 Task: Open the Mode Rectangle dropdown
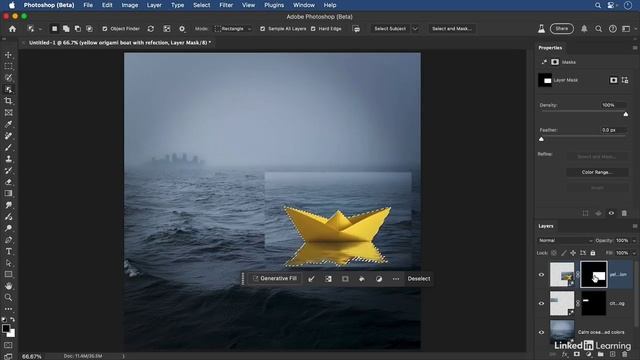[233, 29]
